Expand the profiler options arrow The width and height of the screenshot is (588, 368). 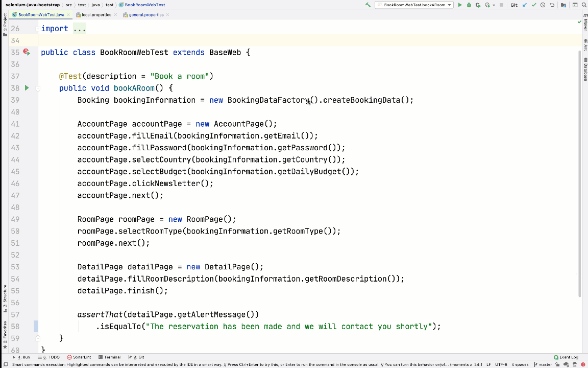coord(494,5)
